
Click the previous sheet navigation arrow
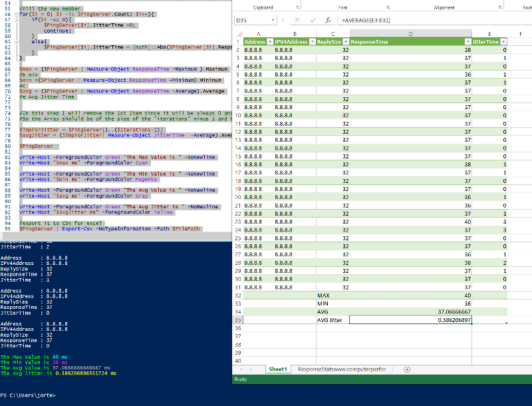(241, 369)
